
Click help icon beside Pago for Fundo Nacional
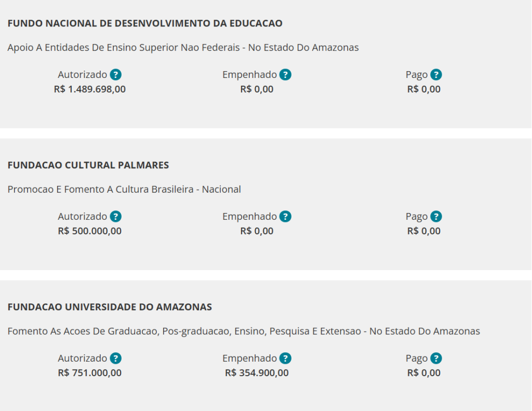coord(436,75)
